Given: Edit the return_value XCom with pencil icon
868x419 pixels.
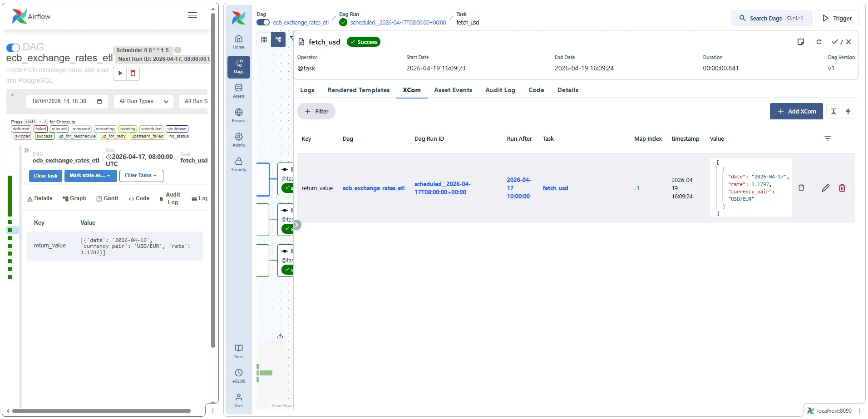Looking at the screenshot, I should tap(825, 188).
